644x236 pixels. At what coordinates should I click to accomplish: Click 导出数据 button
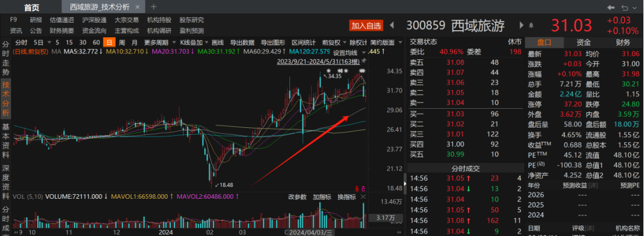[242, 42]
